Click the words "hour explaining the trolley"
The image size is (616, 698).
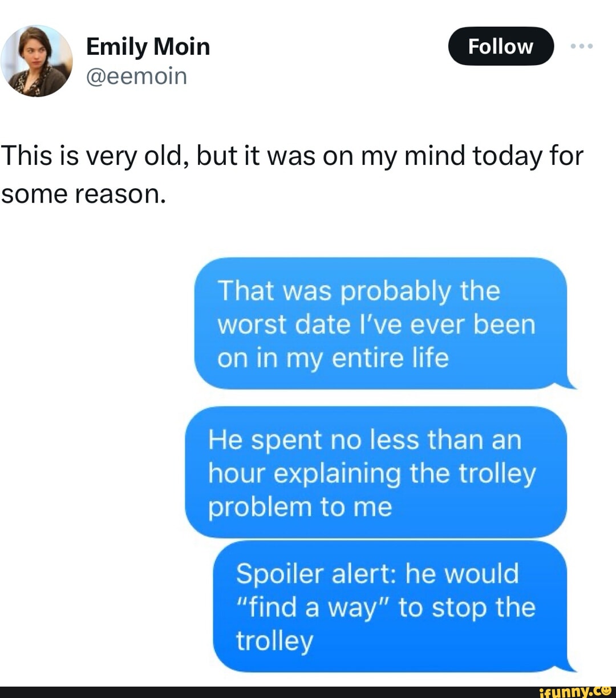click(x=372, y=473)
